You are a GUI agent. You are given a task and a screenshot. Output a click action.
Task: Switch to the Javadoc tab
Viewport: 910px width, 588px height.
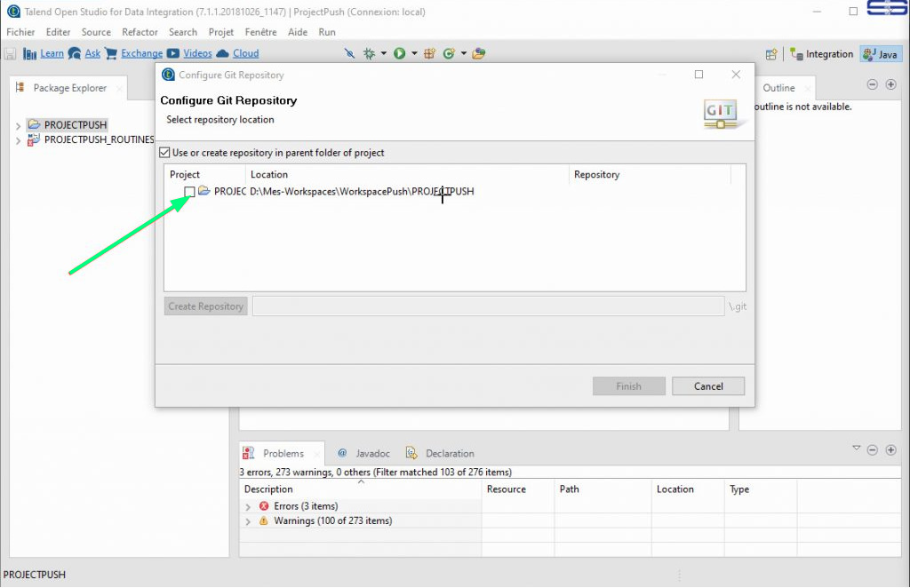pyautogui.click(x=363, y=454)
